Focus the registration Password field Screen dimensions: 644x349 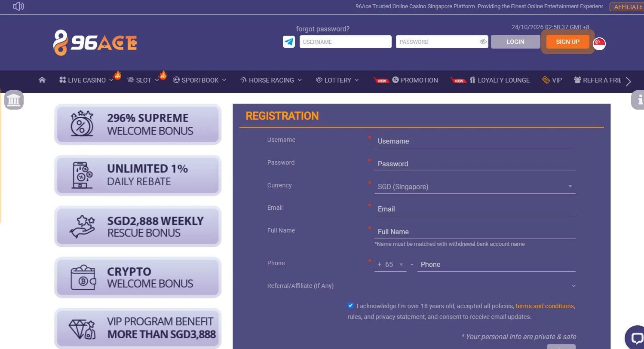(x=475, y=164)
